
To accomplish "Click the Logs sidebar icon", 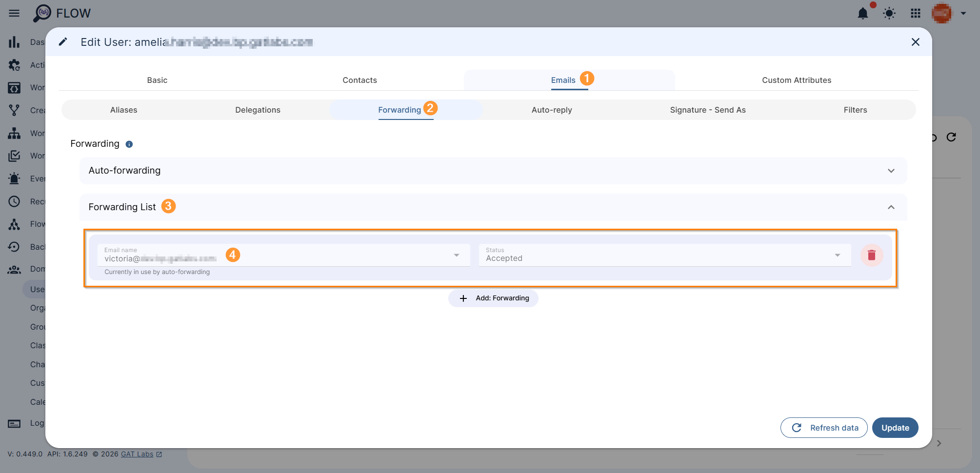I will tap(14, 423).
